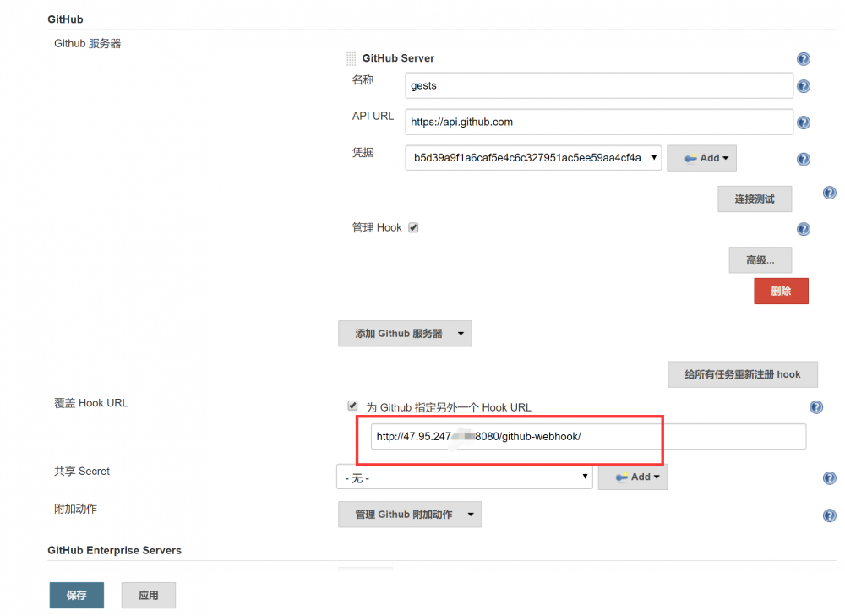Uncheck the 管理 Hook checkbox
This screenshot has height=616, width=845.
(x=413, y=226)
